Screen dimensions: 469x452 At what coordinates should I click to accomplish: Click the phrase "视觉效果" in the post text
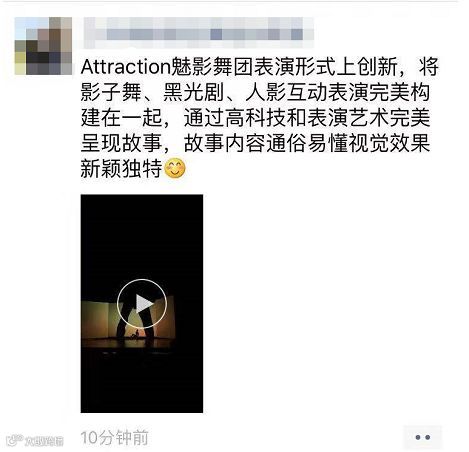pyautogui.click(x=389, y=144)
